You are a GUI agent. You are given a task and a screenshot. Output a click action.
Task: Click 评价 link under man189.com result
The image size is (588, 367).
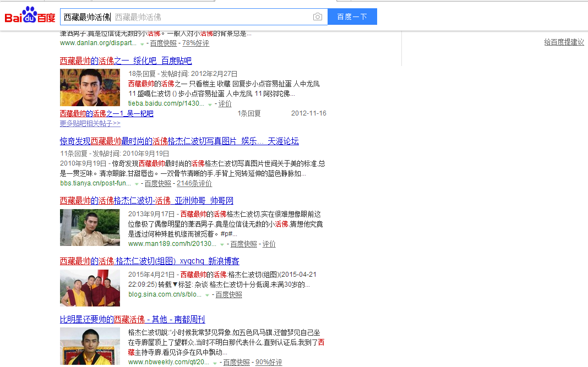coord(269,244)
